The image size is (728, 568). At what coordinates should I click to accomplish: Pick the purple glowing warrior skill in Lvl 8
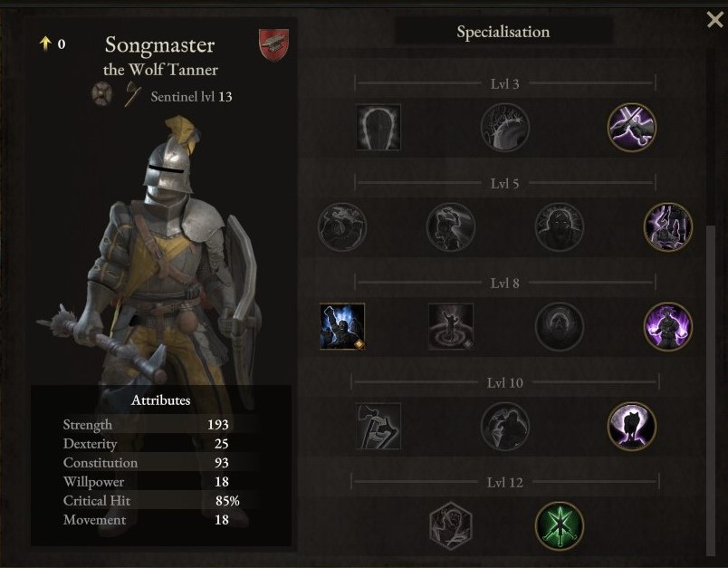pos(667,326)
